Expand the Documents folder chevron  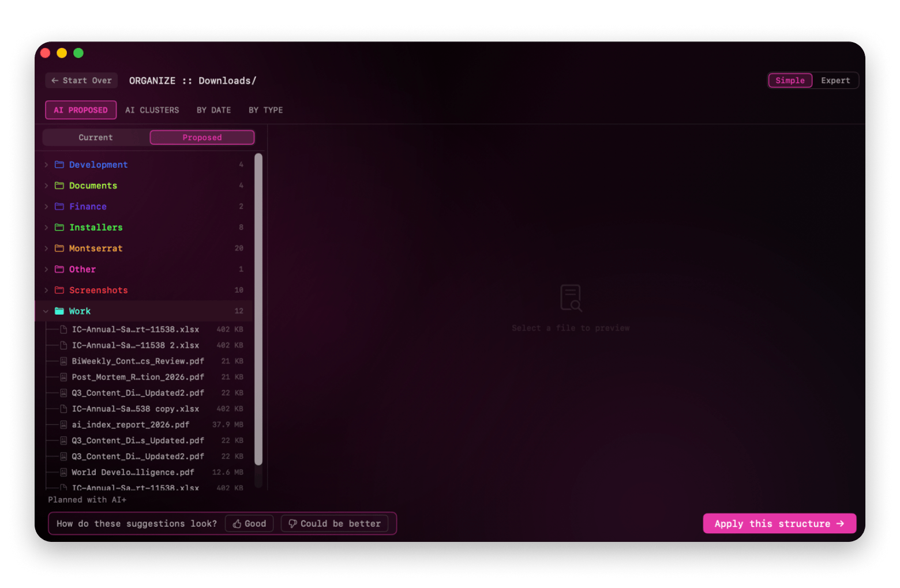pos(46,186)
